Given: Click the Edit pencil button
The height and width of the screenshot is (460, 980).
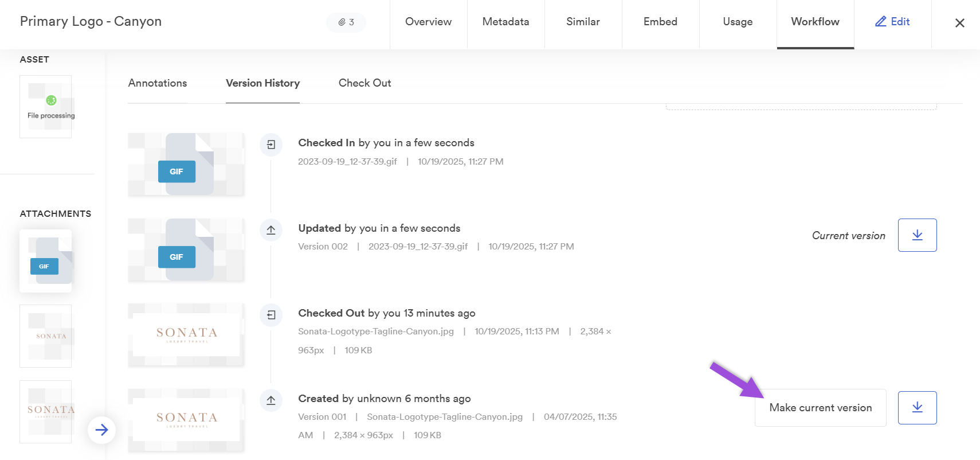Looking at the screenshot, I should (892, 22).
